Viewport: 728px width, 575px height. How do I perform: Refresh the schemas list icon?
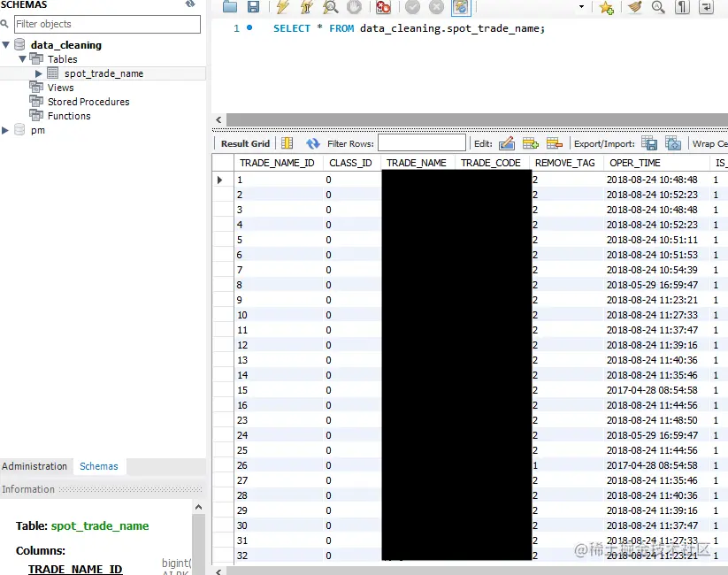[190, 4]
